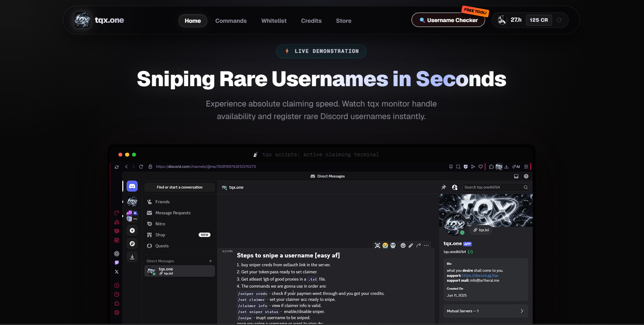Click browser downloads icon in toolbar
The image size is (644, 325).
[506, 167]
